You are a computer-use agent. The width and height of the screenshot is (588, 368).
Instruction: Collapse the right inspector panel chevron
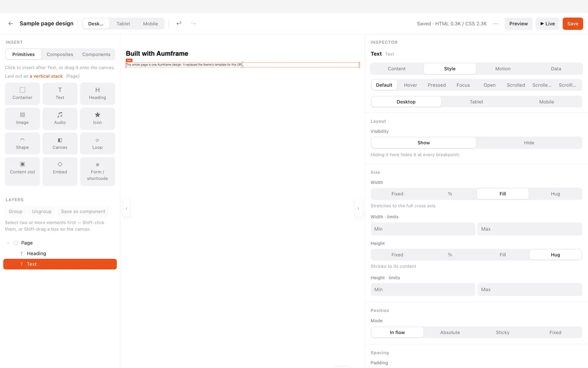tap(358, 209)
